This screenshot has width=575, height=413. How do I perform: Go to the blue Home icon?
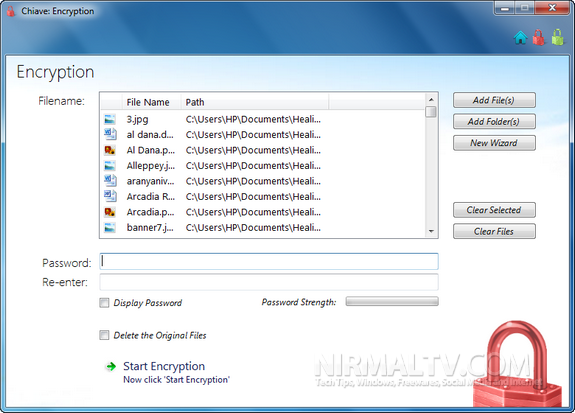[521, 37]
